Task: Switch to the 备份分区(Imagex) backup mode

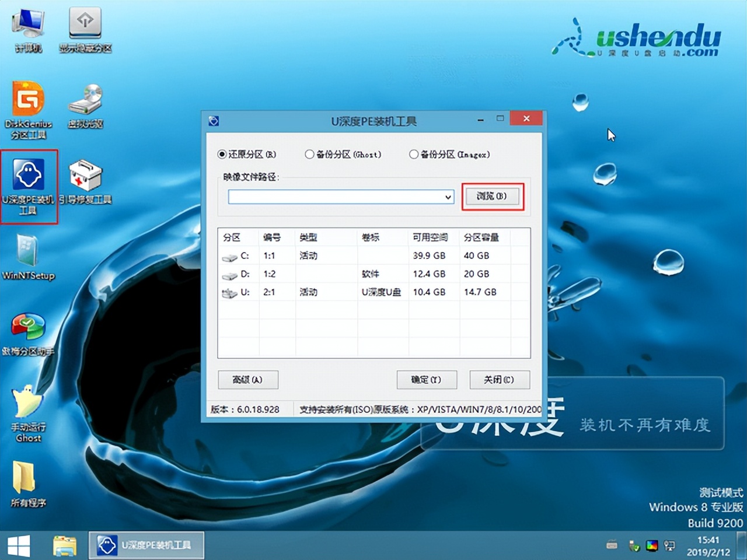Action: pos(414,154)
